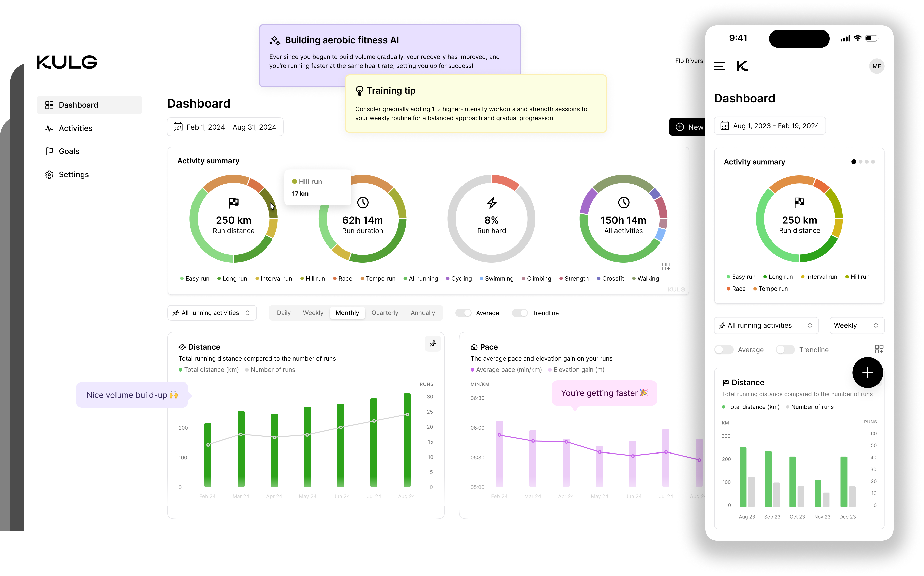Open the mobile hamburger menu icon

[719, 66]
